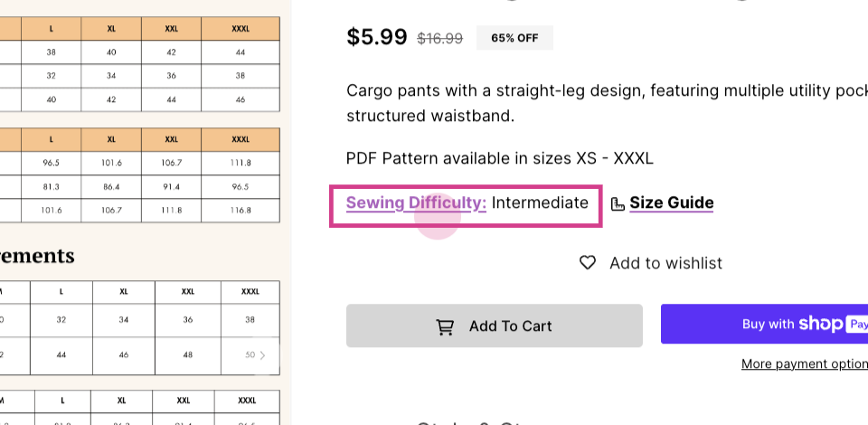Screen dimensions: 868x425
Task: Choose Buy with Shop Pay
Action: [765, 324]
